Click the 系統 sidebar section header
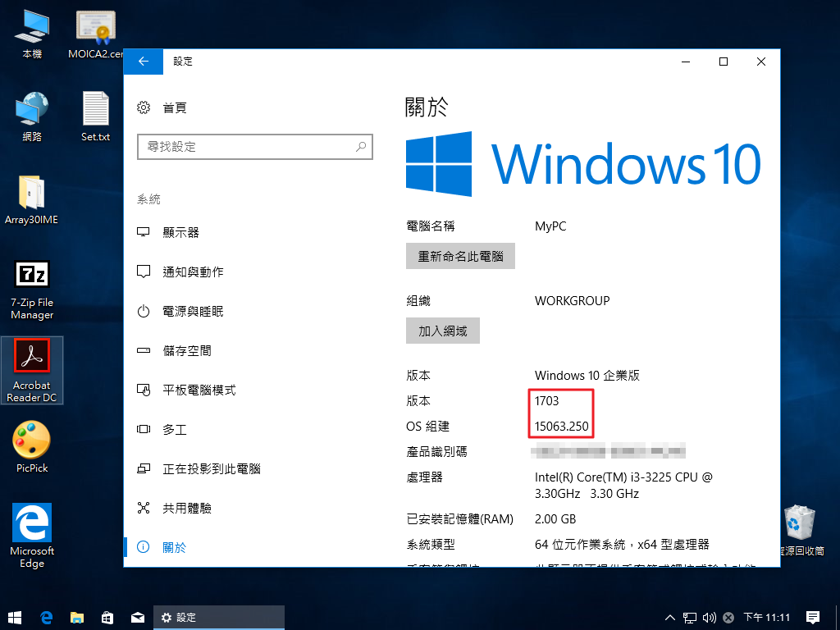840x630 pixels. pyautogui.click(x=148, y=199)
